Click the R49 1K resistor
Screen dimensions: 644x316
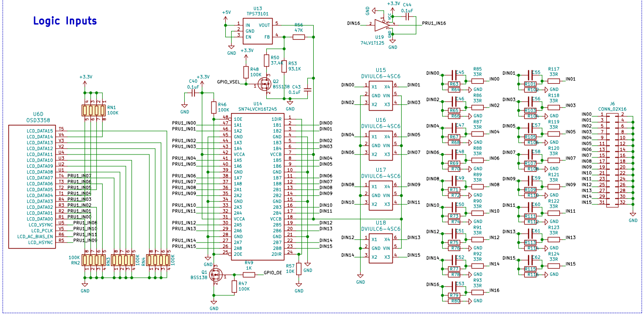click(x=248, y=273)
